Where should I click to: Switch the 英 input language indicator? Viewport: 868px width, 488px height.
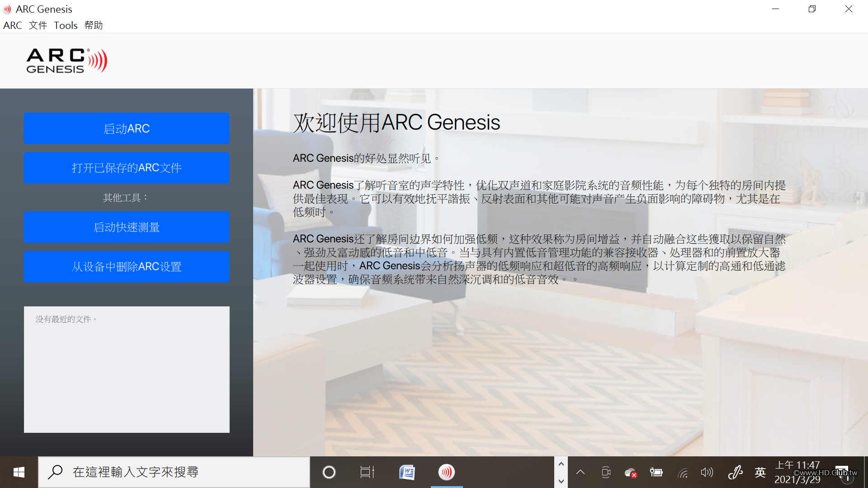760,473
